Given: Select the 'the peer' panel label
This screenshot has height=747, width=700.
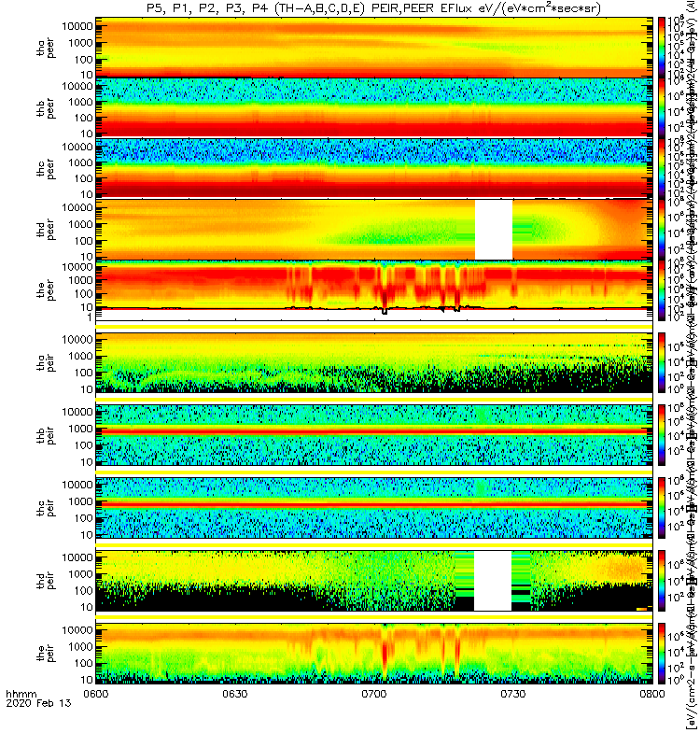Looking at the screenshot, I should click(x=46, y=290).
